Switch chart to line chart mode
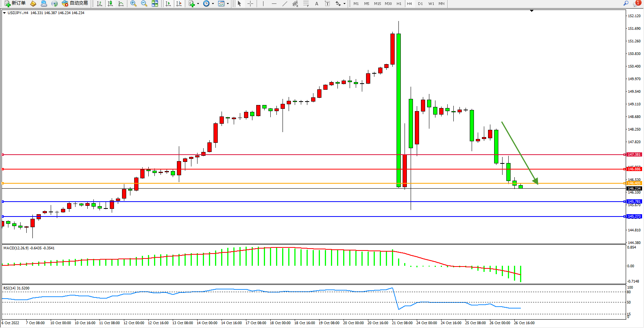Viewport: 644px width, 328px height. tap(121, 3)
